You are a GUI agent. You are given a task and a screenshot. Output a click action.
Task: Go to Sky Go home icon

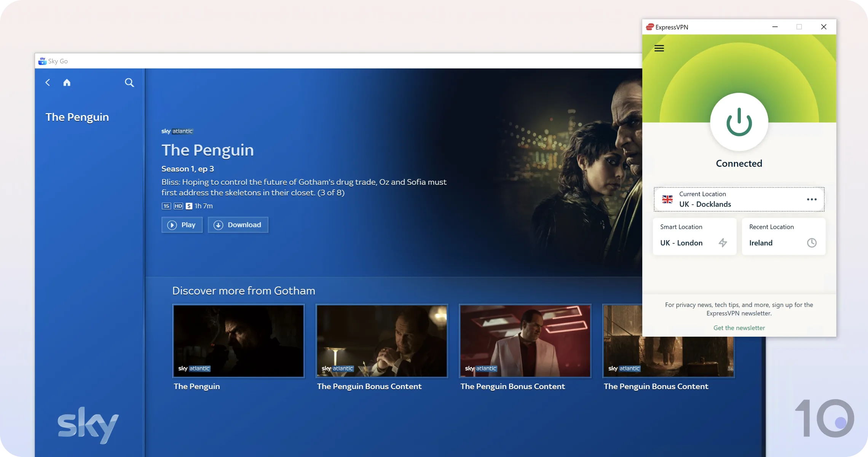pyautogui.click(x=67, y=83)
